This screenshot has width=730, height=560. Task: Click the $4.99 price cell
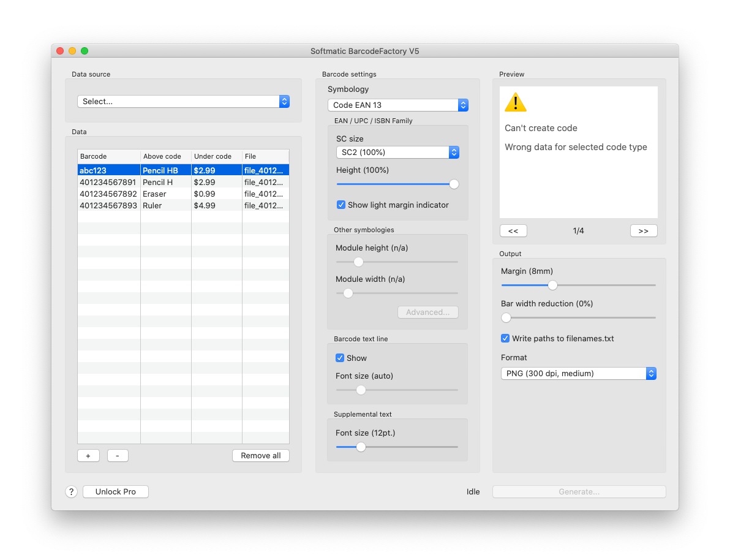click(x=216, y=205)
